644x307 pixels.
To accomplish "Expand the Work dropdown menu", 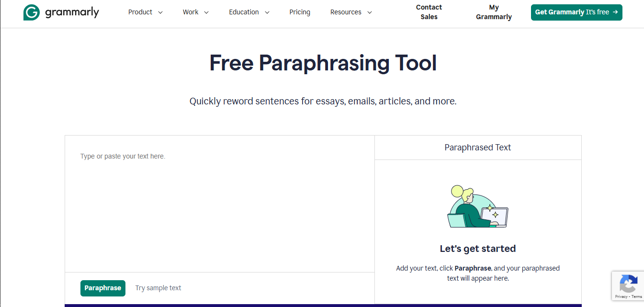I will (x=196, y=12).
